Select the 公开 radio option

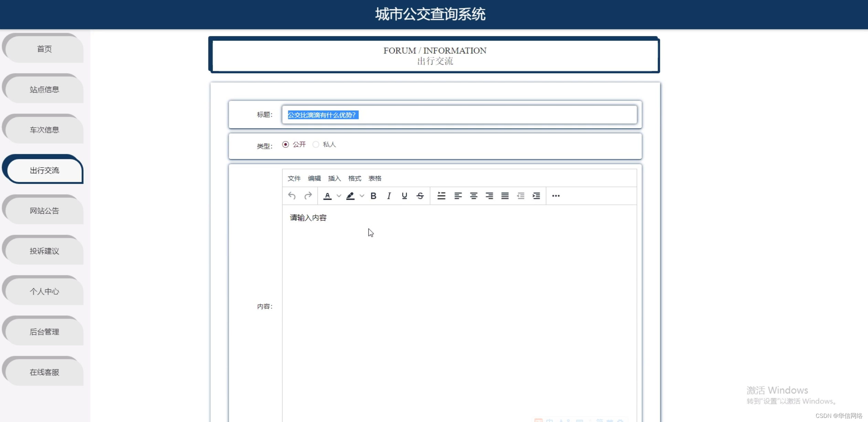pyautogui.click(x=286, y=145)
